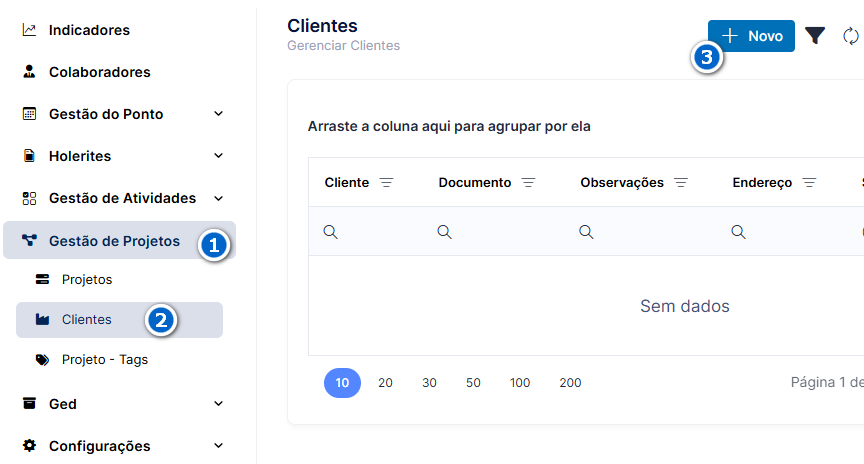Viewport: 864px width, 464px height.
Task: Click the search icon under Documento column
Action: pyautogui.click(x=445, y=232)
